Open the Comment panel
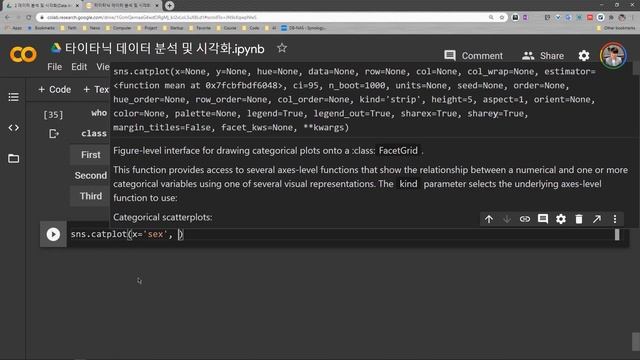The image size is (640, 360). click(x=473, y=56)
